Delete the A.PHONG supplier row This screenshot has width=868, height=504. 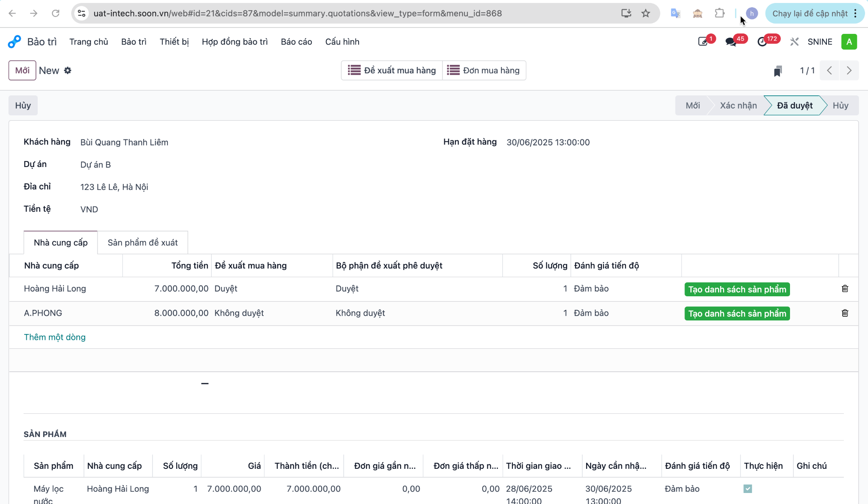845,313
